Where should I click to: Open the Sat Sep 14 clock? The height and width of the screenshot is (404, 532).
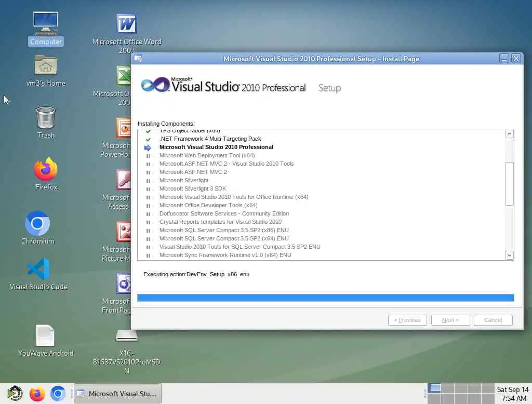513,394
